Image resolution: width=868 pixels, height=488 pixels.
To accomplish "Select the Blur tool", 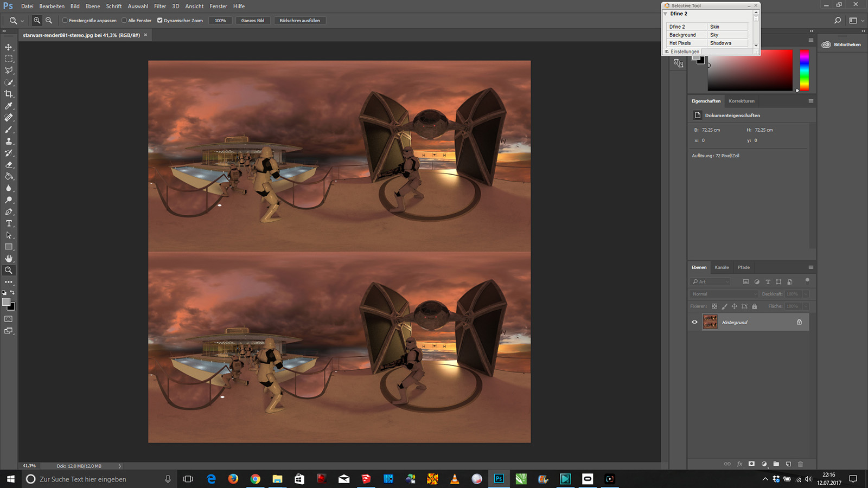I will click(x=9, y=188).
